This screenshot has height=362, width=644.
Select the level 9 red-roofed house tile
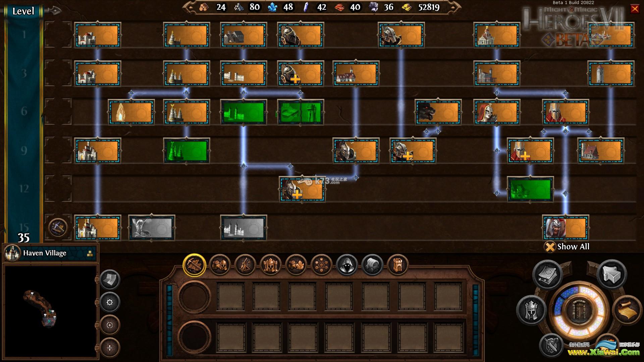point(601,151)
